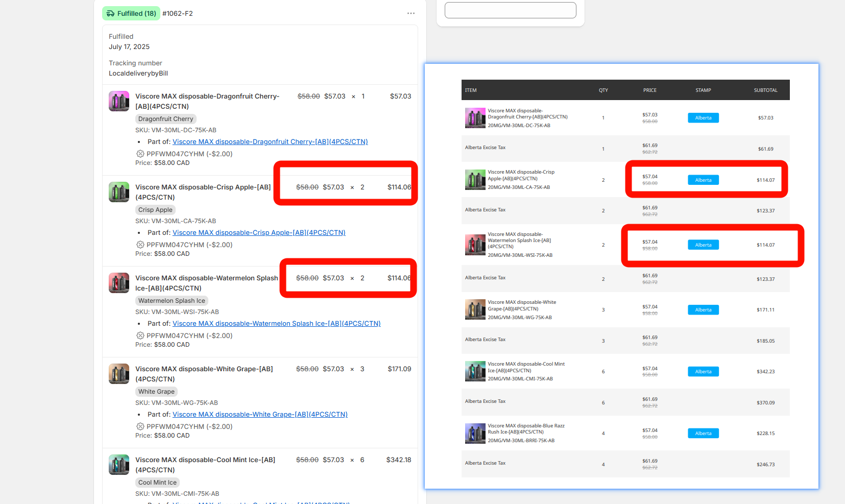Screen dimensions: 845x504
Task: Click the Alberta stamp on the invoice Watermelon Splash Ice row
Action: [703, 245]
